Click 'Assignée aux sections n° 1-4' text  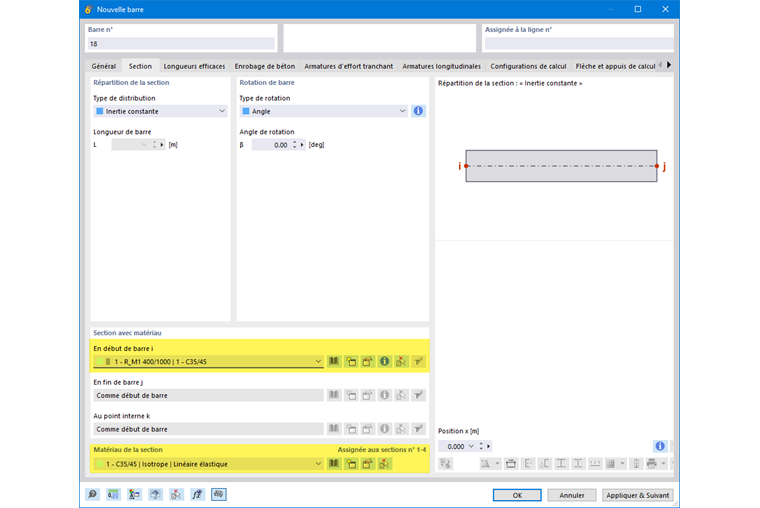click(381, 449)
